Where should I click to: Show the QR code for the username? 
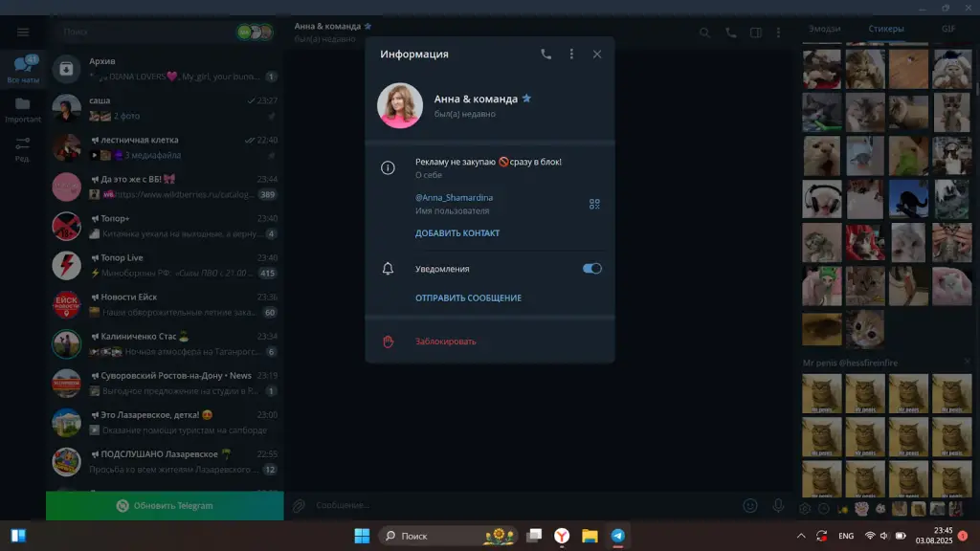tap(594, 205)
